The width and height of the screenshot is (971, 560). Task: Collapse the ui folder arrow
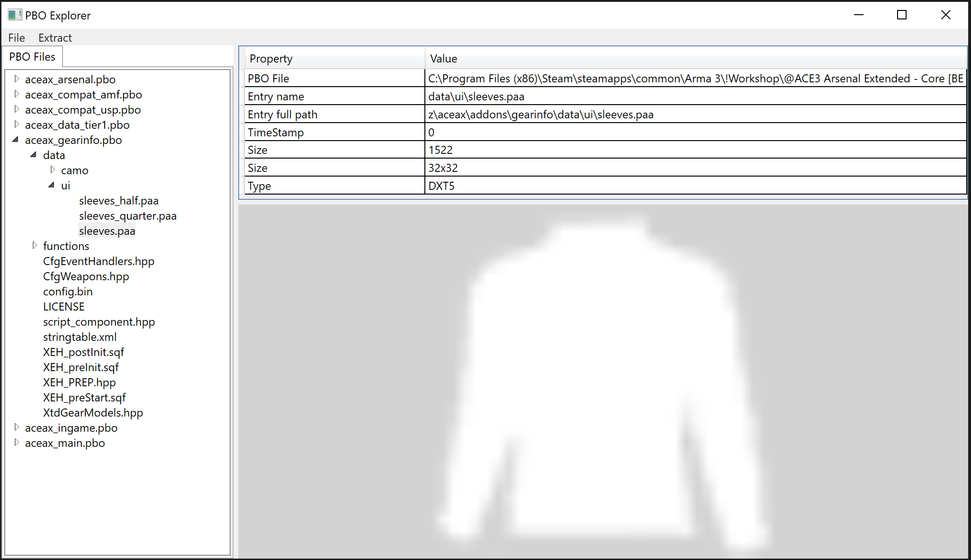[52, 185]
